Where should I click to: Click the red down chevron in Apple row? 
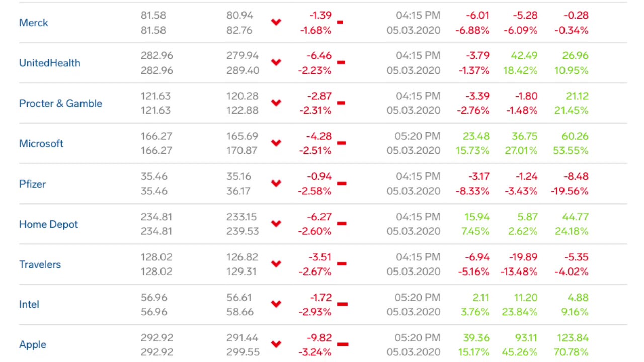276,344
